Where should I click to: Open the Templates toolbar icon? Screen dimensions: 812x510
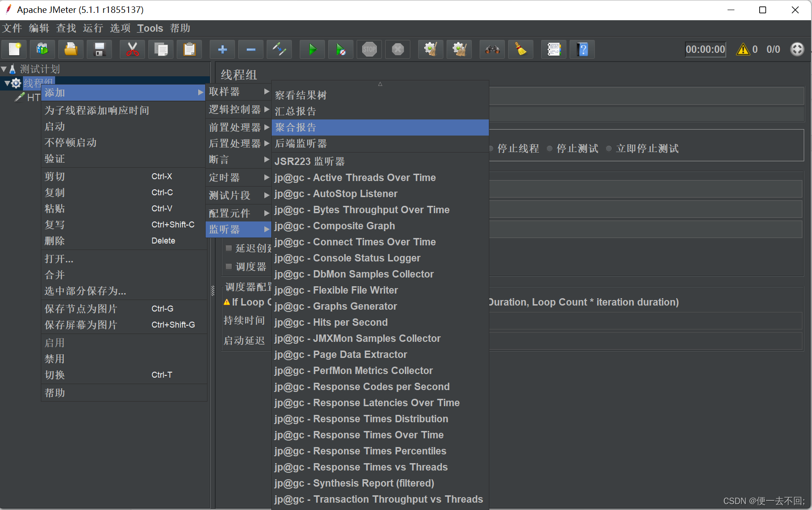pyautogui.click(x=42, y=49)
